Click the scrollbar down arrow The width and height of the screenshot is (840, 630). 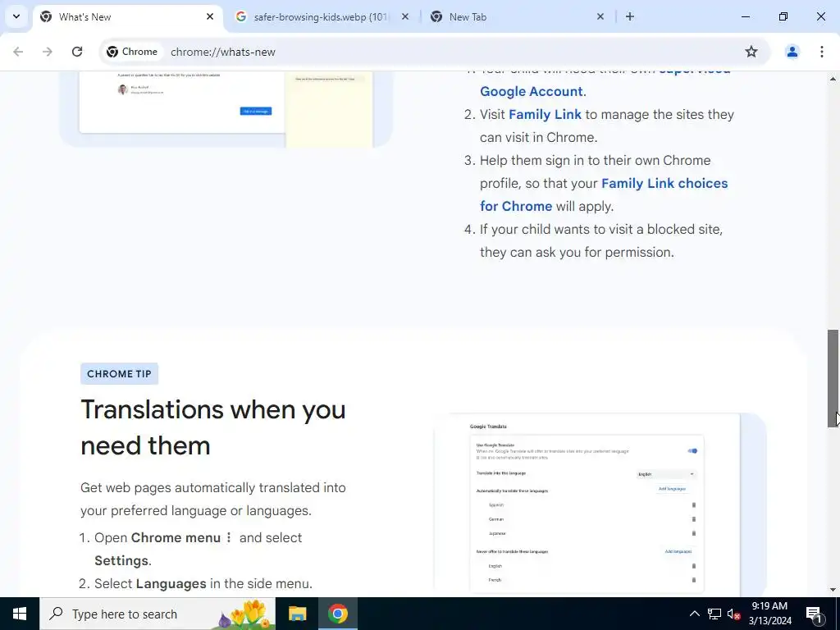(x=833, y=590)
